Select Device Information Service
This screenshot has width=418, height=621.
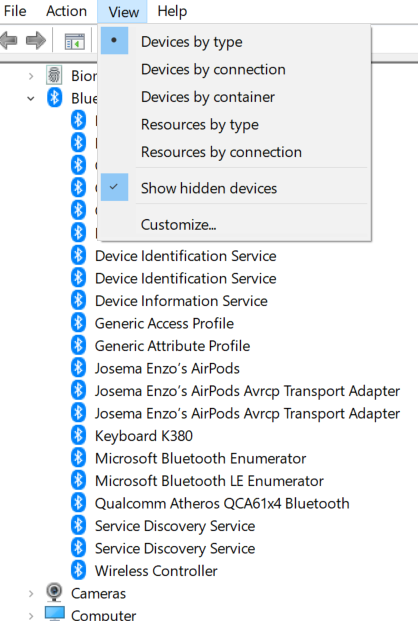pyautogui.click(x=181, y=301)
